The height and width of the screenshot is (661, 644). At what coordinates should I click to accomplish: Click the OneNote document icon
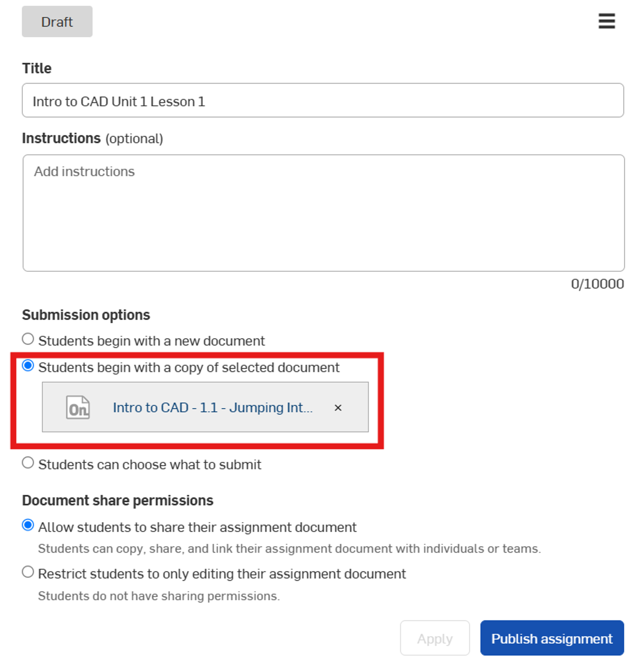(78, 407)
